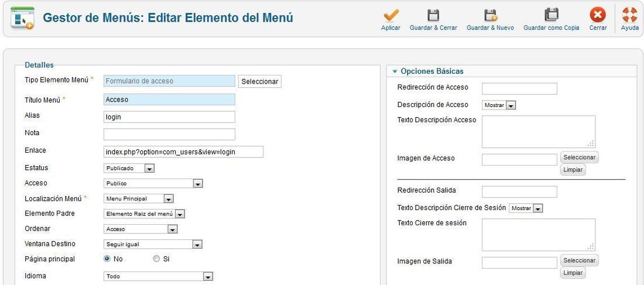Click the Gestor de Menús header icon

[22, 18]
